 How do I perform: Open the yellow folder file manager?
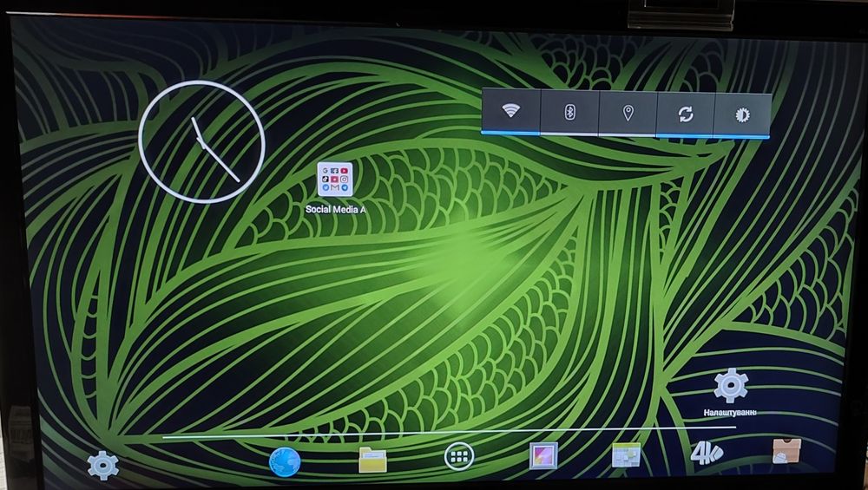click(x=372, y=460)
